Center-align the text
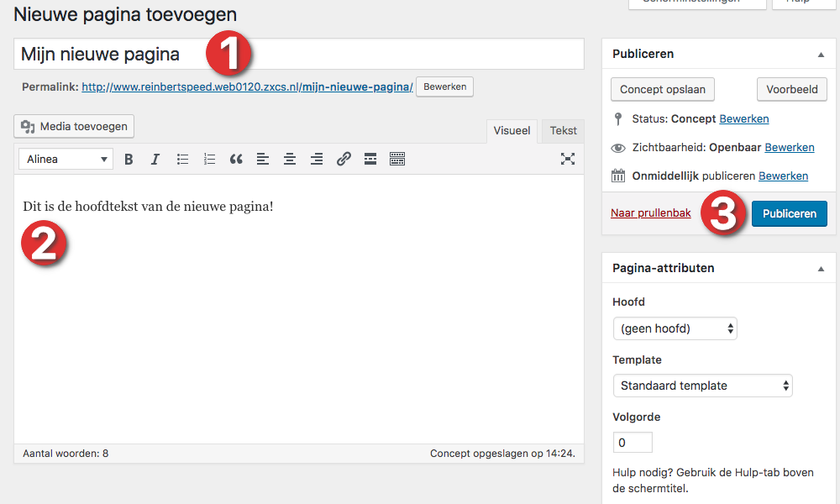 290,159
